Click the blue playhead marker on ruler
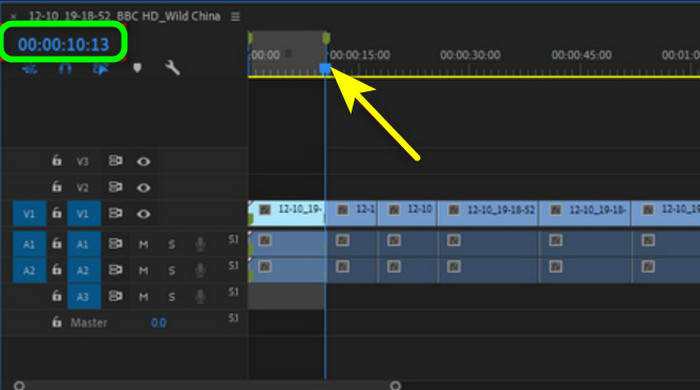 coord(325,69)
